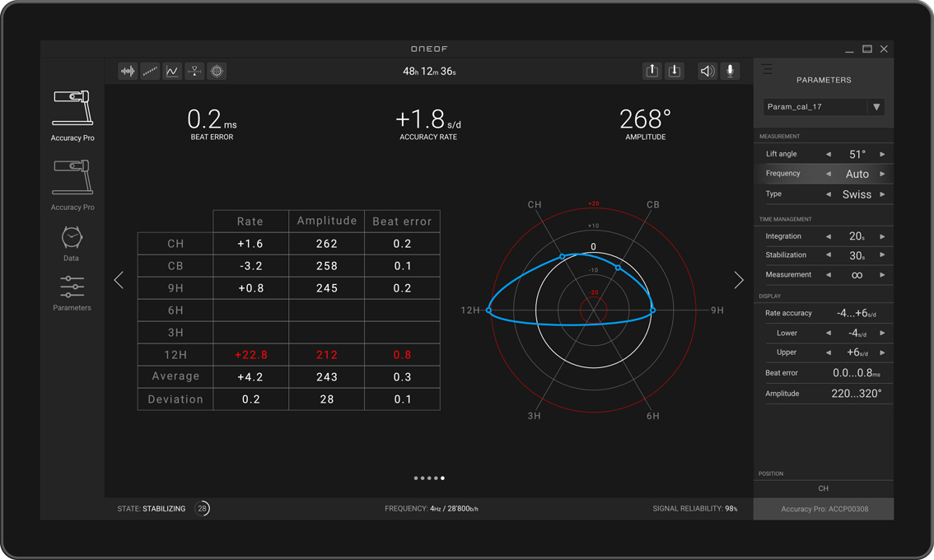Select the polar target view icon

(217, 72)
